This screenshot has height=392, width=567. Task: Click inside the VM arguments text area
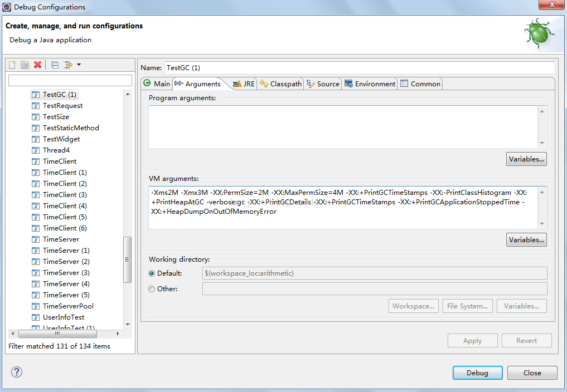[x=343, y=207]
